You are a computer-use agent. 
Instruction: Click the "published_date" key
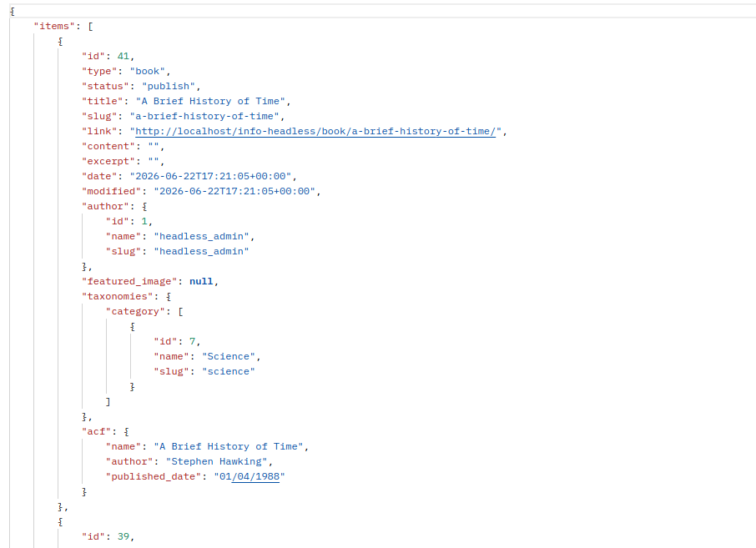154,476
